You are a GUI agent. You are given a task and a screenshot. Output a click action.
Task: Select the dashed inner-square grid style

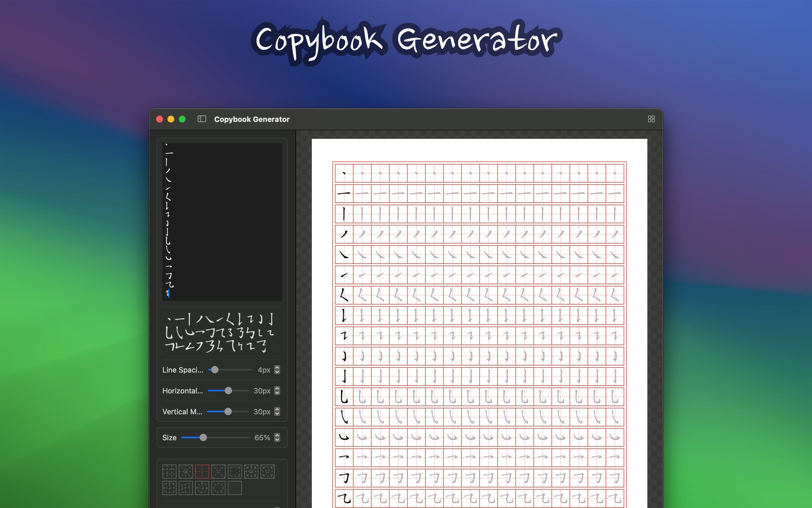coord(235,471)
